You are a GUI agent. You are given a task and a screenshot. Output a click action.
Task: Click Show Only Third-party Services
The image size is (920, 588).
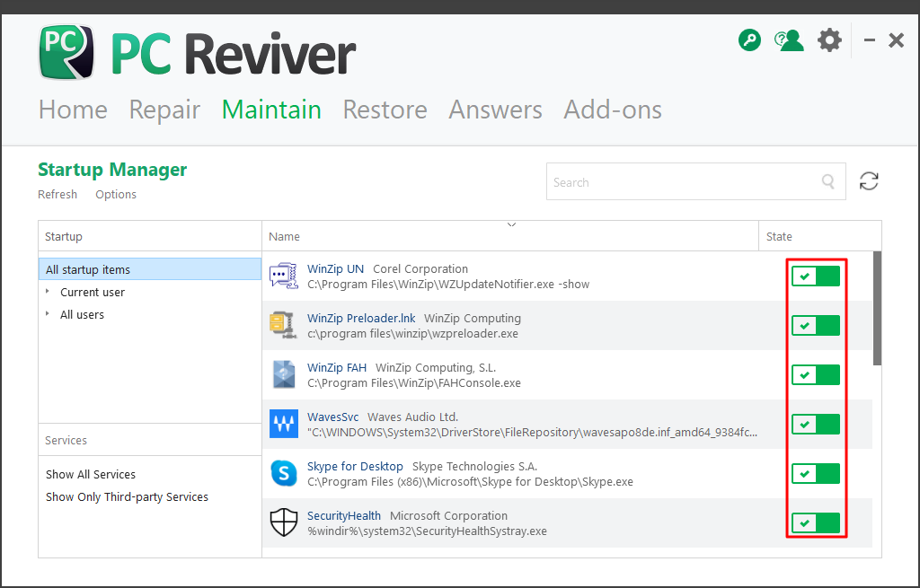[128, 496]
